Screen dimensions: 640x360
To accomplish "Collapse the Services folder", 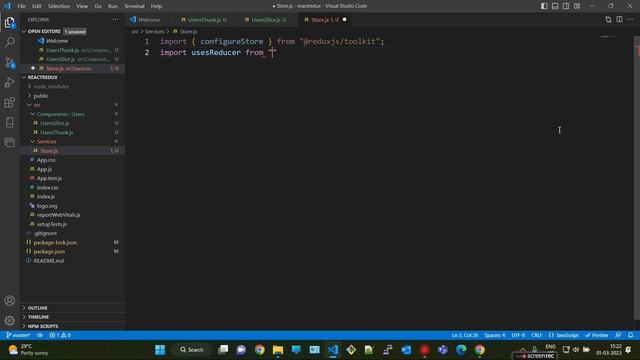I will (x=47, y=141).
